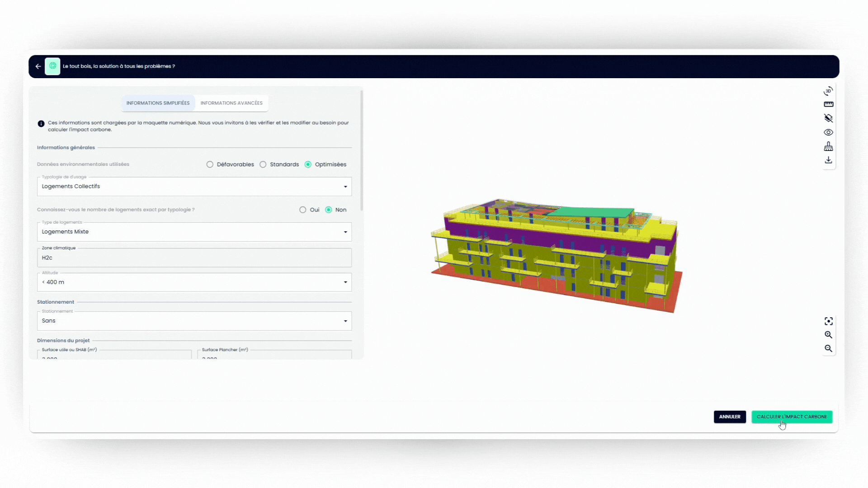Click the green project logo icon
Image resolution: width=868 pixels, height=488 pixels.
point(52,66)
